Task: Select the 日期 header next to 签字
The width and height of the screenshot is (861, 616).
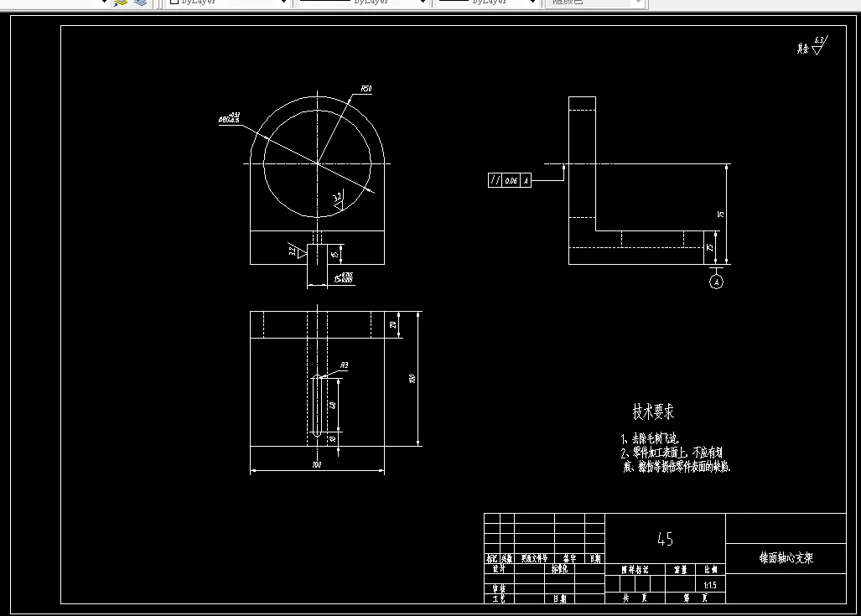Action: coord(594,558)
